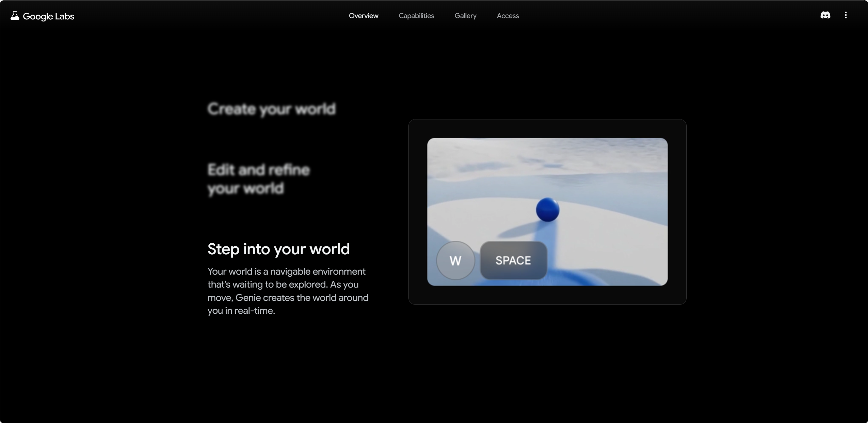Click the Google Labs flask logo
This screenshot has height=423, width=868.
pyautogui.click(x=15, y=16)
